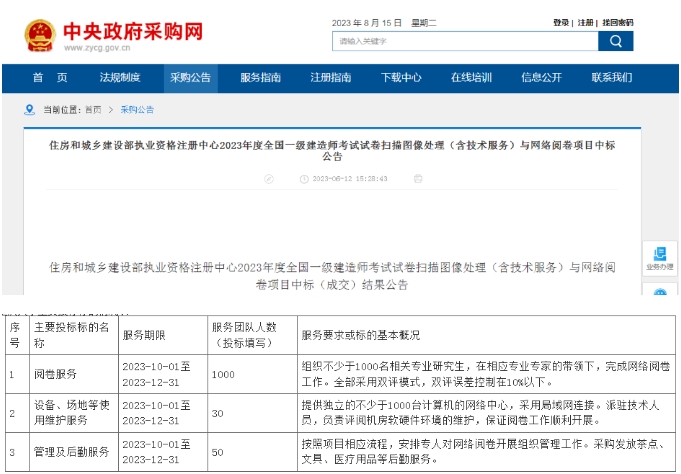Viewport: 681px width, 474px height.
Task: Click the 采购公告 breadcrumb link
Action: coord(137,110)
